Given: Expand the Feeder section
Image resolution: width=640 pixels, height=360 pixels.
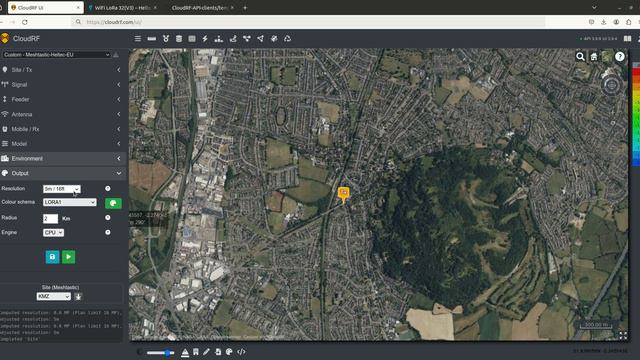Looking at the screenshot, I should pos(62,99).
